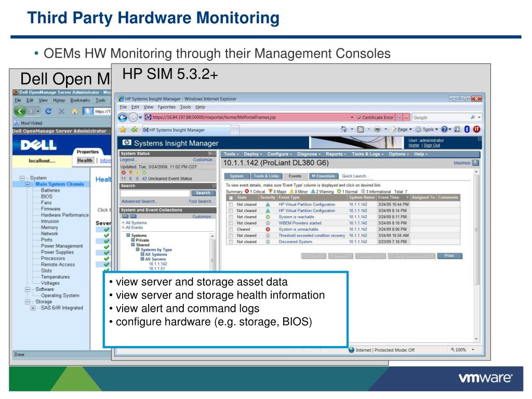
Task: Tick checkbox for Threshold exceeded condition recovery
Action: 231,235
